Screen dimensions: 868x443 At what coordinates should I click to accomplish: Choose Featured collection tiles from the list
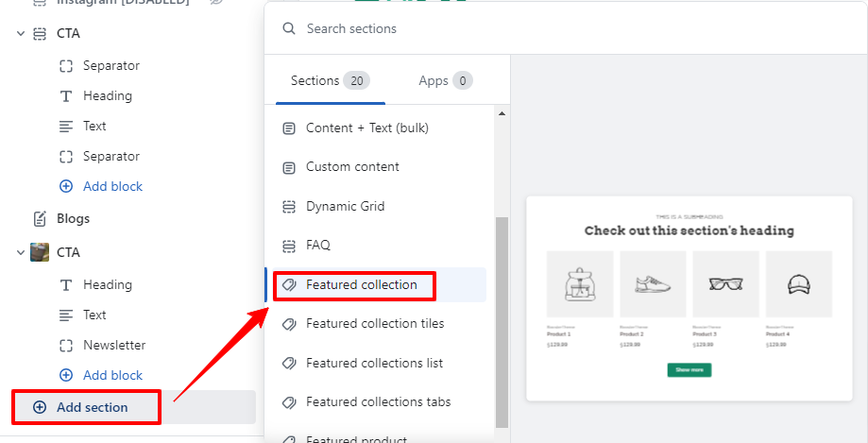[375, 324]
